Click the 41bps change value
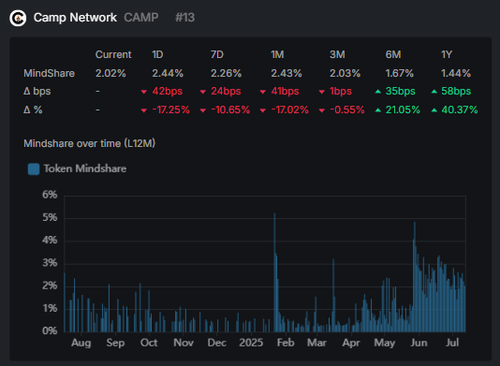This screenshot has width=500, height=366. [285, 91]
